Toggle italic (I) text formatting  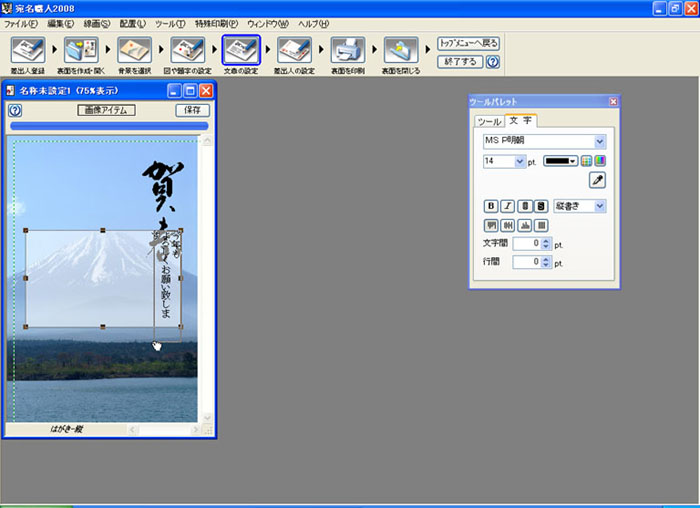pos(506,206)
